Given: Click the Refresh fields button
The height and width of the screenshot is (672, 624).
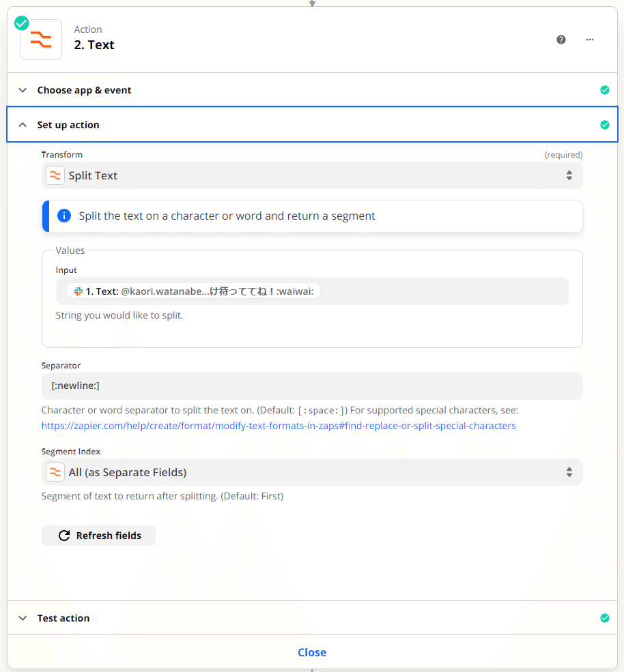Looking at the screenshot, I should (98, 536).
